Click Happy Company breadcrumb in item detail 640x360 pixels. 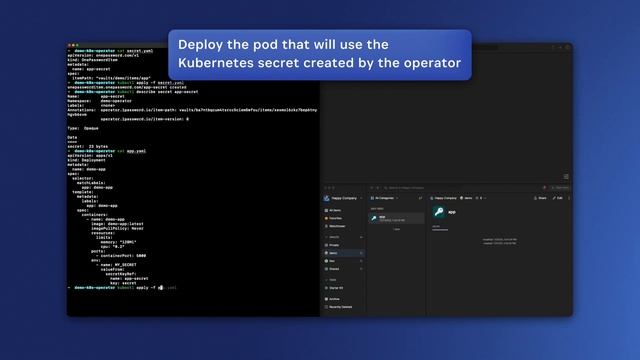click(x=443, y=198)
